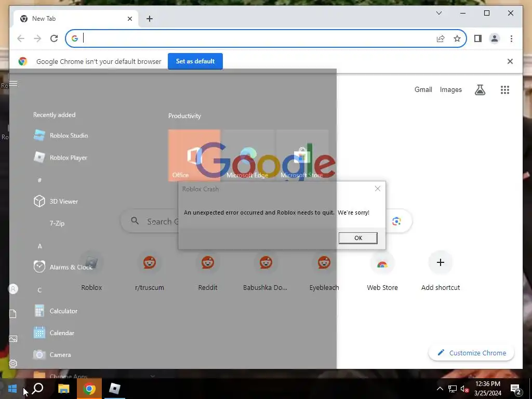Image resolution: width=532 pixels, height=399 pixels.
Task: Go forward in Chrome
Action: point(37,38)
